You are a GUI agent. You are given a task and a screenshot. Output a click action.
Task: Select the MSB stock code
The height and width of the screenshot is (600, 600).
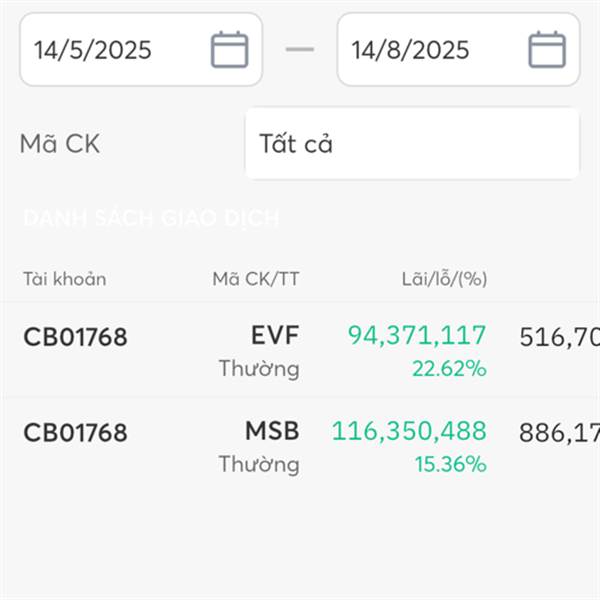click(x=272, y=431)
